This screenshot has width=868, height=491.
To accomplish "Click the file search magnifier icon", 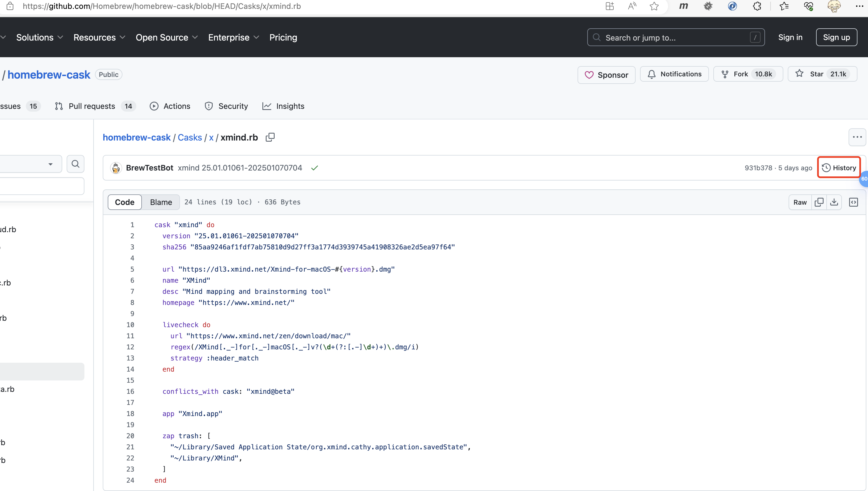I will (76, 164).
